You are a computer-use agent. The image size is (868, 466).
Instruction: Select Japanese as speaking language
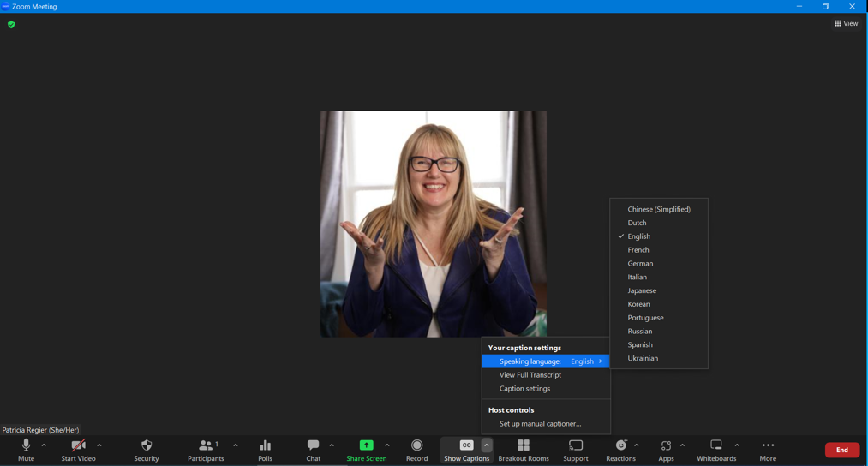659,290
